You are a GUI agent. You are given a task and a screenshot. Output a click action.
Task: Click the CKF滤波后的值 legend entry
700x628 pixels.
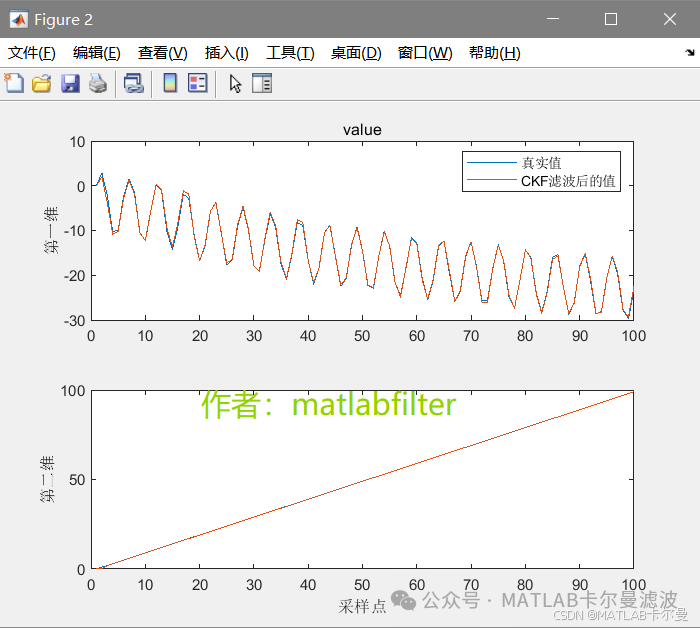pyautogui.click(x=568, y=181)
